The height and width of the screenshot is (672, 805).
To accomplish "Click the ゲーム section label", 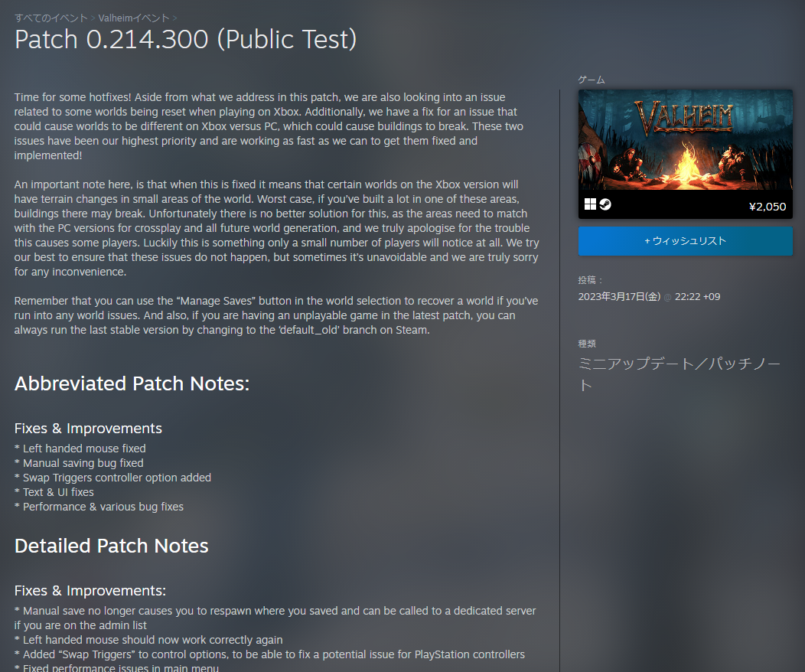I will (591, 80).
